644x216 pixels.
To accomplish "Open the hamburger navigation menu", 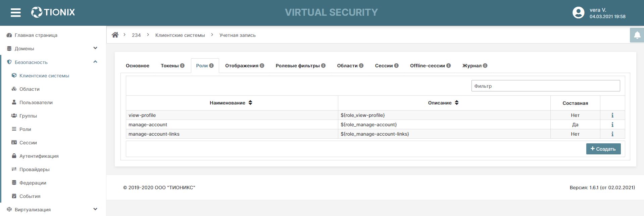I will (x=15, y=13).
